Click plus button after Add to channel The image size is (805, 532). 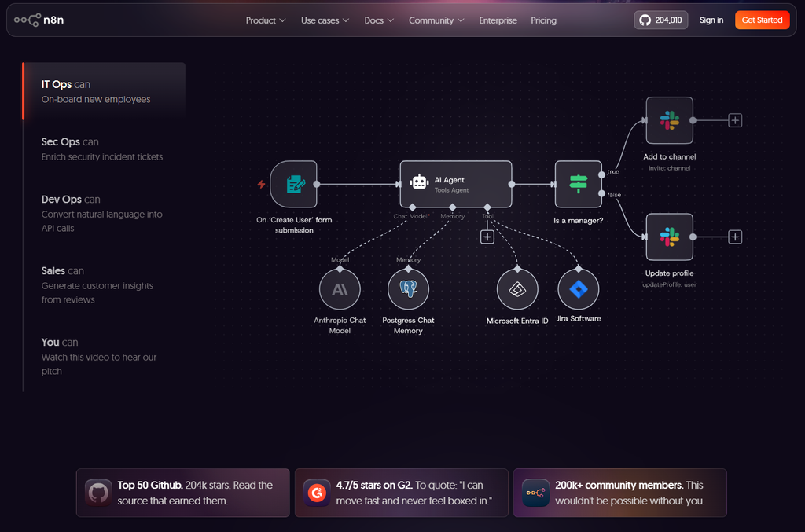[735, 120]
